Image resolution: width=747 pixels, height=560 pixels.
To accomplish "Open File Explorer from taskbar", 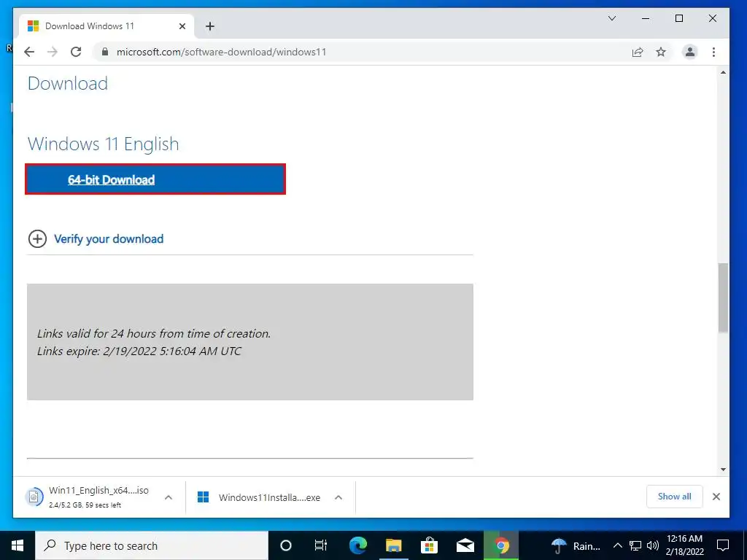I will tap(393, 545).
